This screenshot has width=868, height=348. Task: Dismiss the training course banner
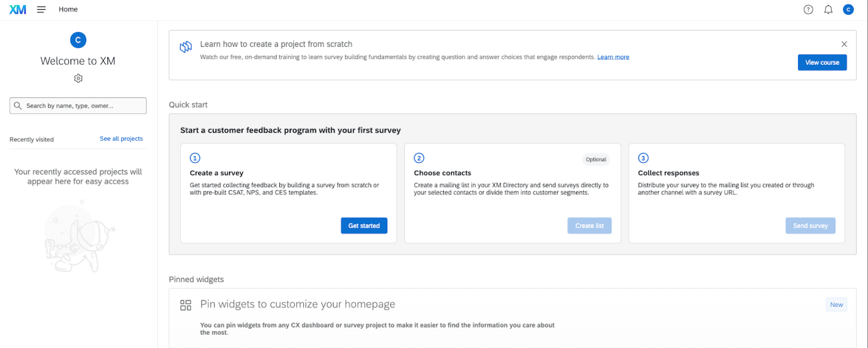pos(844,44)
